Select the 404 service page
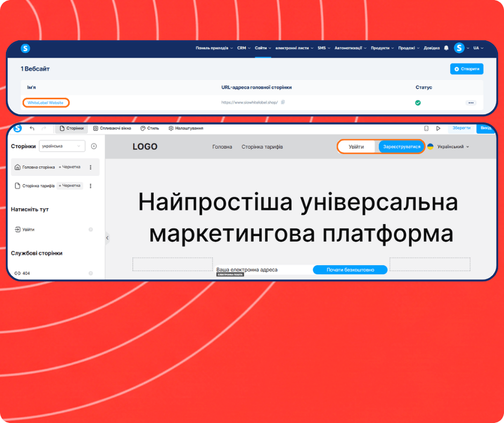This screenshot has width=504, height=423. 22,273
